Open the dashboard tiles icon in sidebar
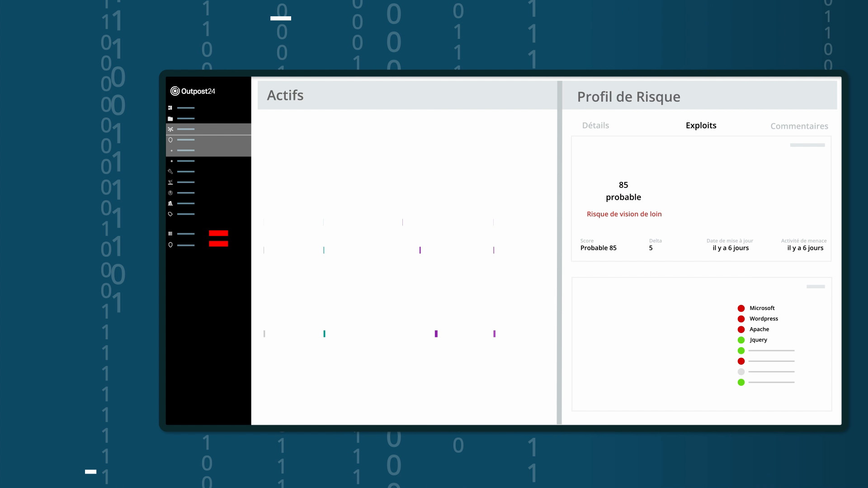Viewport: 868px width, 488px height. click(x=170, y=108)
